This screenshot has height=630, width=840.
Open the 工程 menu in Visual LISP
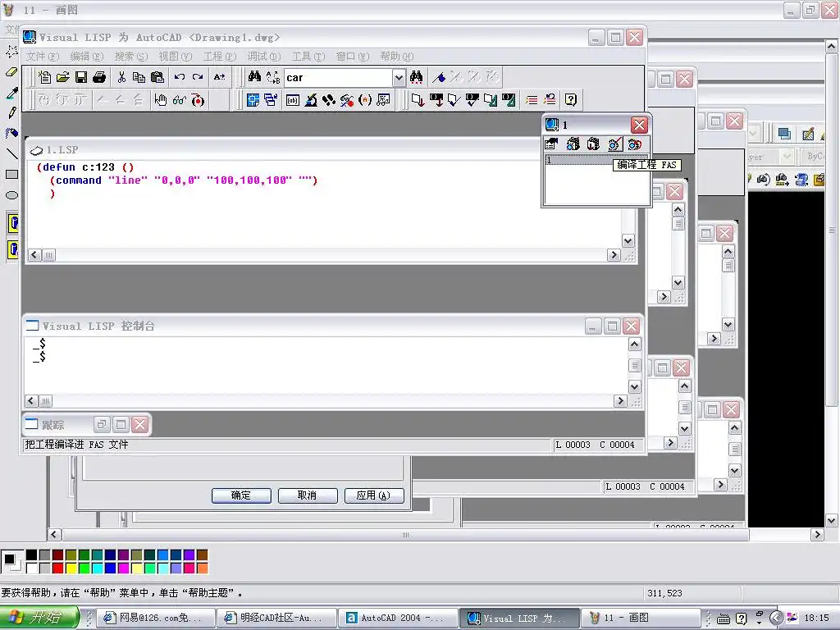tap(220, 57)
